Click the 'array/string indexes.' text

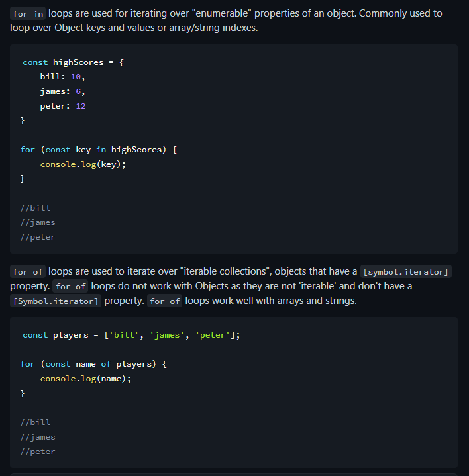click(213, 28)
